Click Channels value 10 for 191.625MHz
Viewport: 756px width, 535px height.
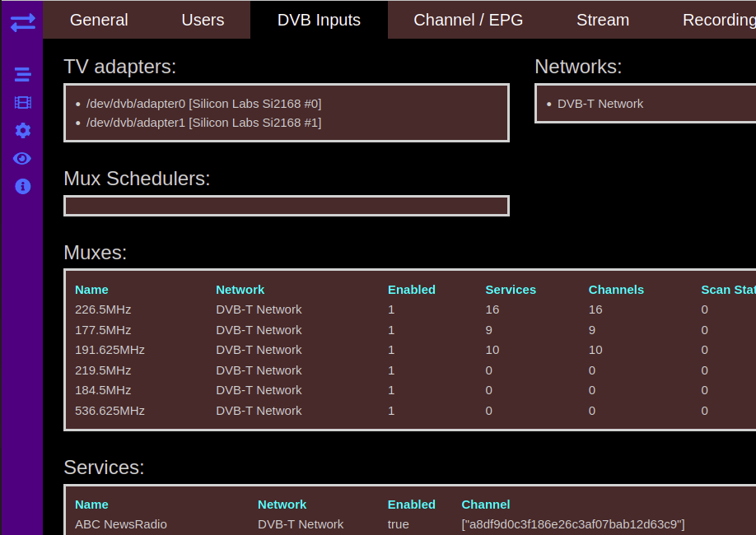click(x=595, y=350)
